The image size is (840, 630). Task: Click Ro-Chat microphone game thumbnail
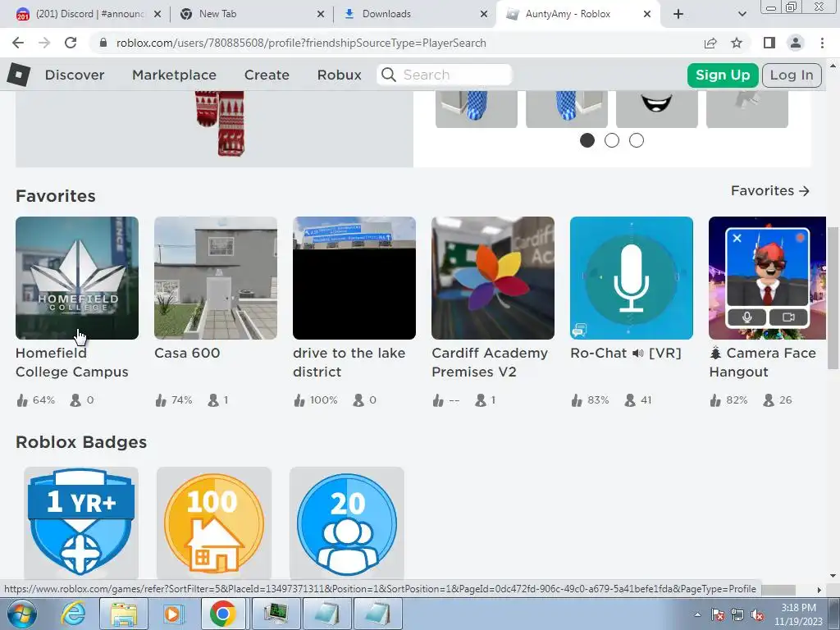(x=632, y=278)
